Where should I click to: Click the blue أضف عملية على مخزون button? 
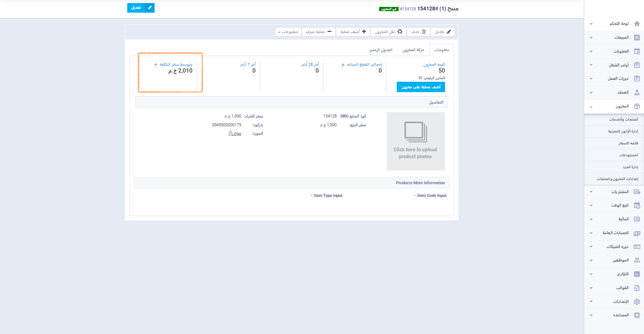pyautogui.click(x=421, y=87)
